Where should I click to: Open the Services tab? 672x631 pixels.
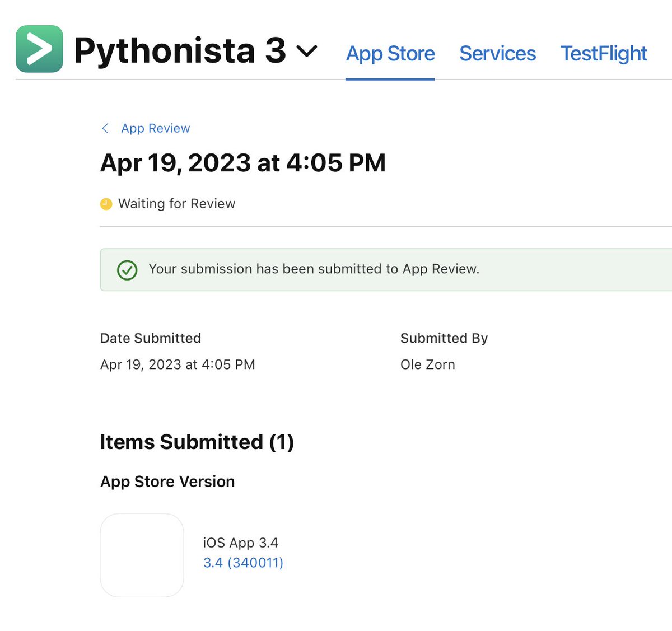click(x=497, y=54)
